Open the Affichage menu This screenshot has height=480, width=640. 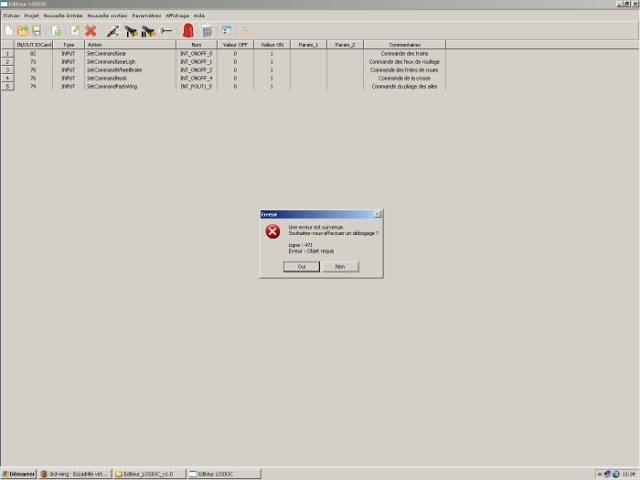(177, 16)
